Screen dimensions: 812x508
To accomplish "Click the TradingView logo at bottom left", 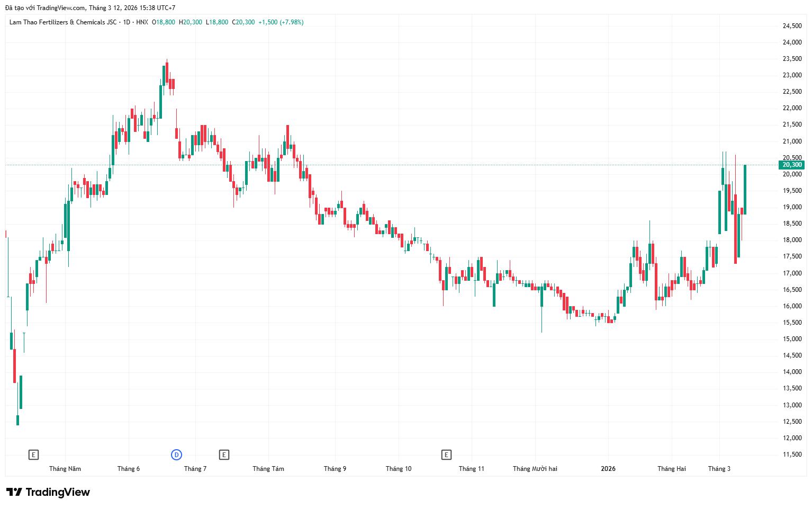I will [48, 492].
